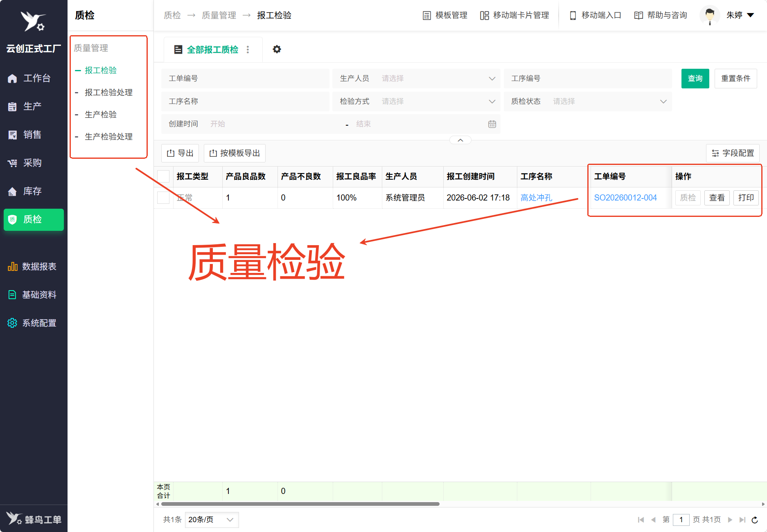Open the 销售 module in sidebar
Image resolution: width=767 pixels, height=532 pixels.
pyautogui.click(x=33, y=135)
